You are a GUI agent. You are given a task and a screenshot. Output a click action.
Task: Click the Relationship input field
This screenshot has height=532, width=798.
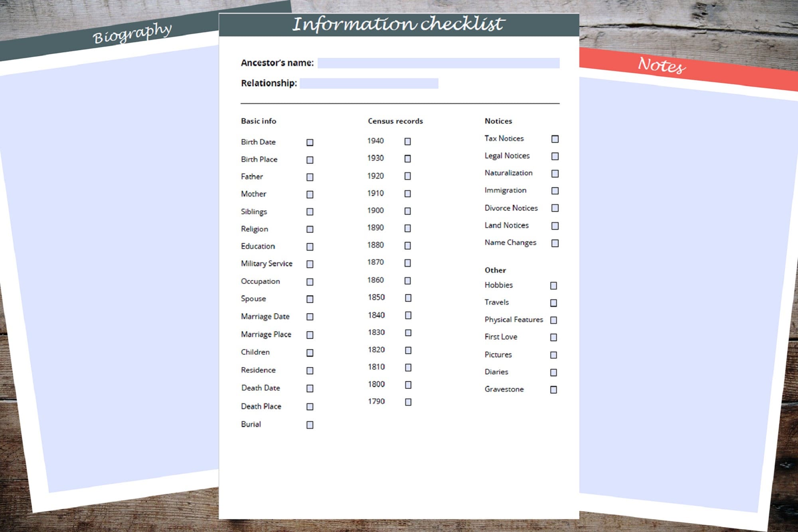coord(369,84)
